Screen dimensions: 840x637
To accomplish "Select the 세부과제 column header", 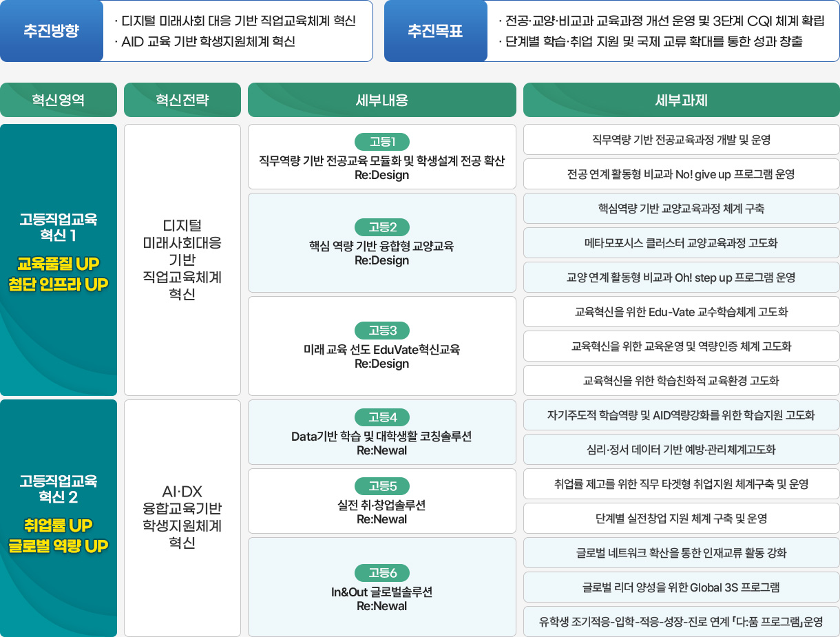I will (682, 100).
